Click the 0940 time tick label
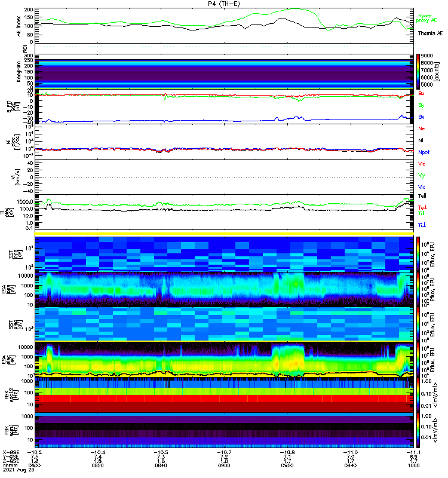The height and width of the screenshot is (478, 448). [x=351, y=465]
